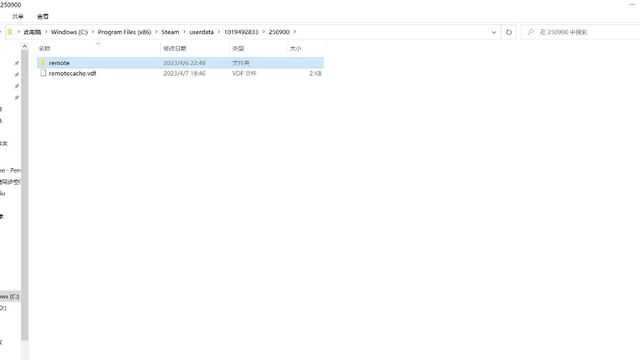Expand chevron after 250900 in breadcrumb

[x=295, y=32]
